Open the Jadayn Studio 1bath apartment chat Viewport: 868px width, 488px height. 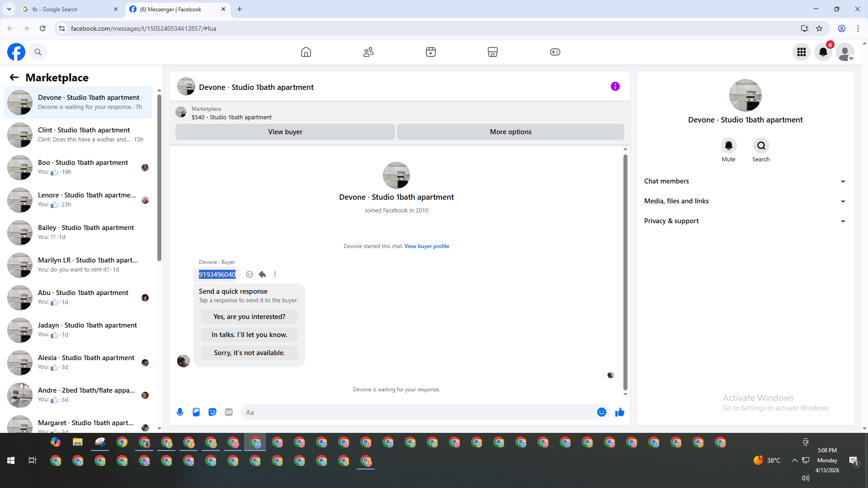78,330
